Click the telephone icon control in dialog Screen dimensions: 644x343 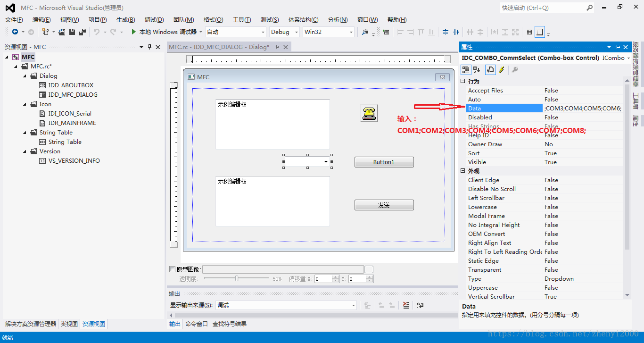[369, 113]
